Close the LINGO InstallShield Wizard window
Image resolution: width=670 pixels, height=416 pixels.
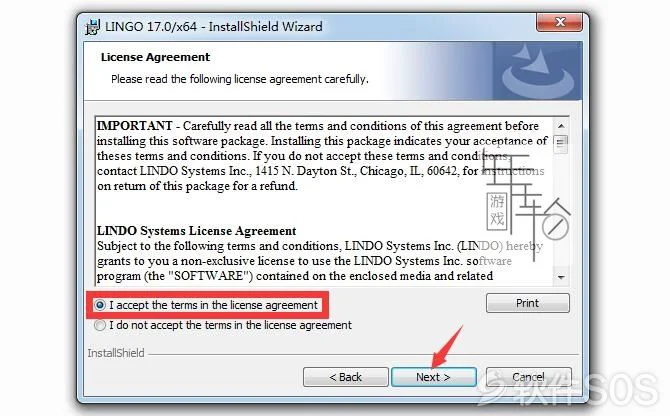tap(559, 22)
